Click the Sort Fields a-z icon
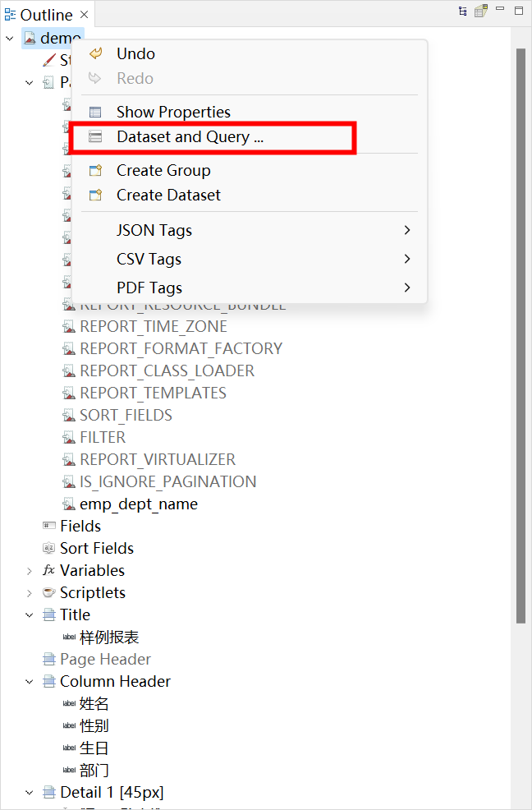The image size is (532, 810). pyautogui.click(x=48, y=549)
